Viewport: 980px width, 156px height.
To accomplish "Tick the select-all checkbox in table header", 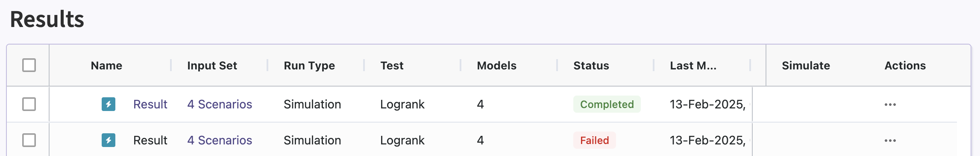I will tap(29, 65).
